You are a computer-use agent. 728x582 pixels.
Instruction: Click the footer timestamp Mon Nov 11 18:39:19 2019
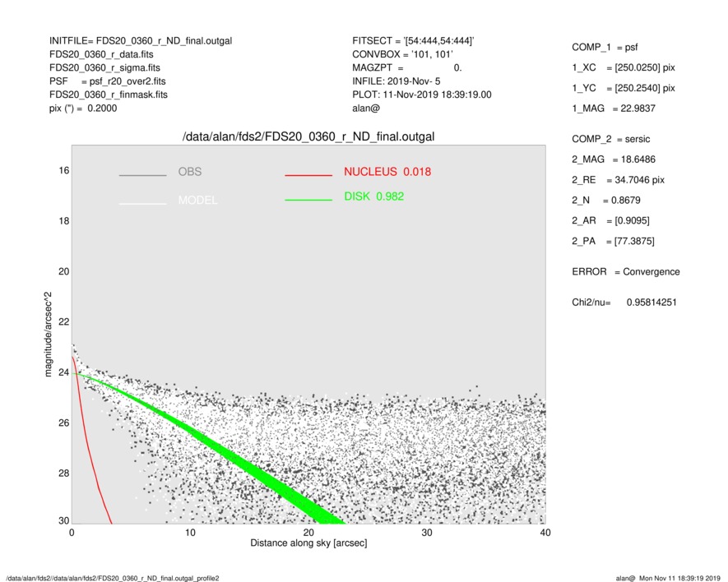pyautogui.click(x=679, y=578)
